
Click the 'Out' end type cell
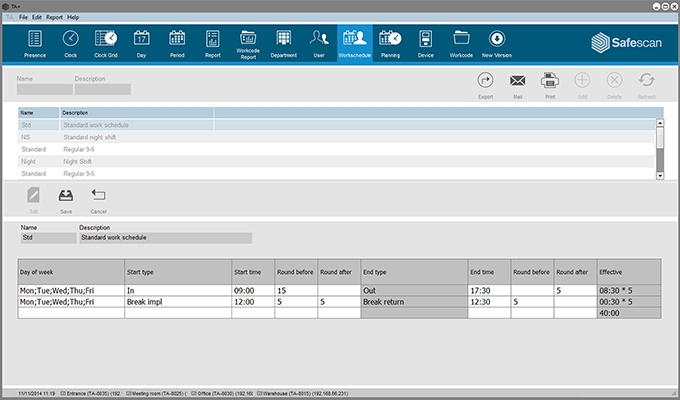(x=412, y=289)
